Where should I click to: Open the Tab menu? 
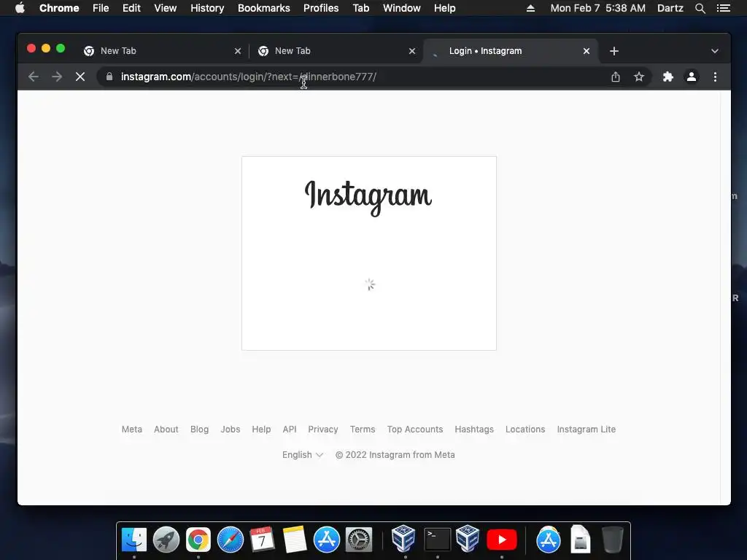[361, 8]
